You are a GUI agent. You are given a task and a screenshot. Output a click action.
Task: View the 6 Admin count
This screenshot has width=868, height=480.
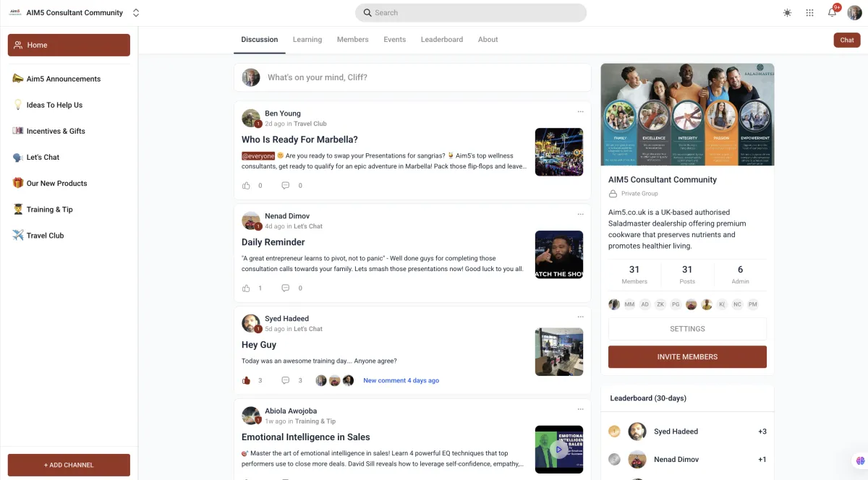[740, 275]
